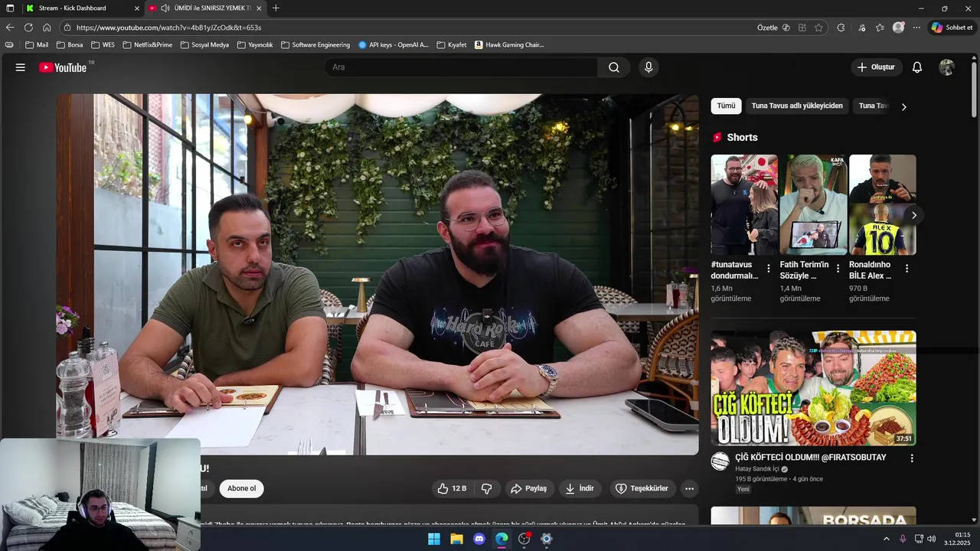Open API keys - OpenAI bookmark
Screen dimensions: 980x551
[394, 45]
